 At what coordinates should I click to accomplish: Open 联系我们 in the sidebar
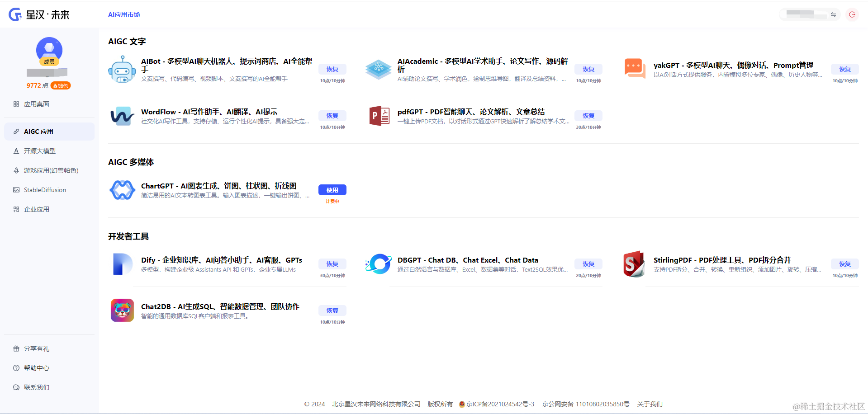click(x=49, y=387)
